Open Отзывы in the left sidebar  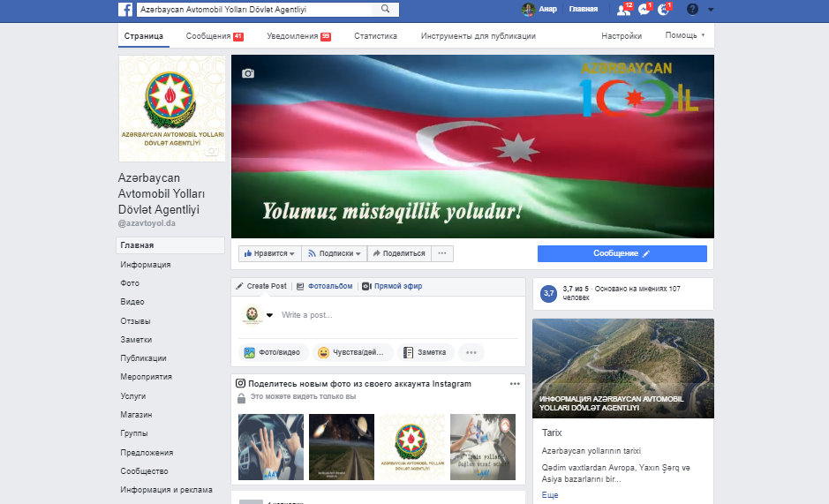click(135, 320)
